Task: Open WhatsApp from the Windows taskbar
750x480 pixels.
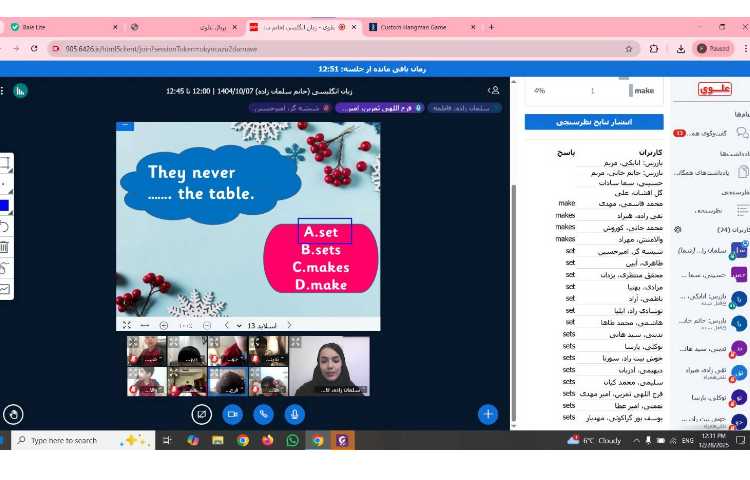Action: (292, 440)
